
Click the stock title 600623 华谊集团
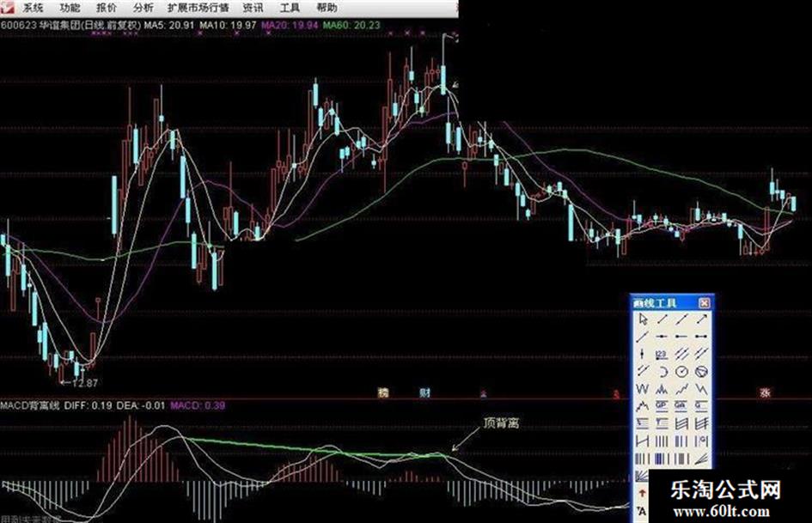click(41, 25)
